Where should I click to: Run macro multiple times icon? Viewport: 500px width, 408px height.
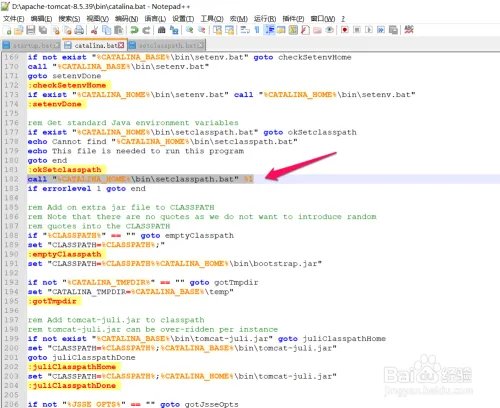tap(381, 30)
